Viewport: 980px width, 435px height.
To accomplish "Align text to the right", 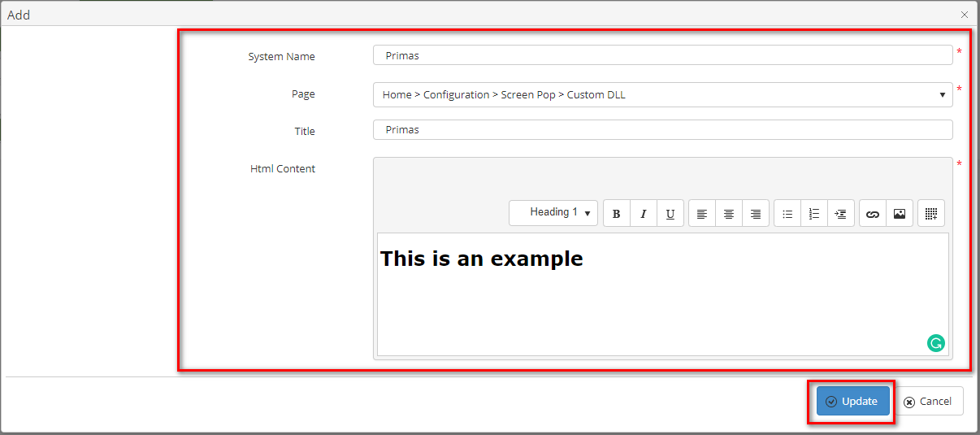I will coord(756,214).
